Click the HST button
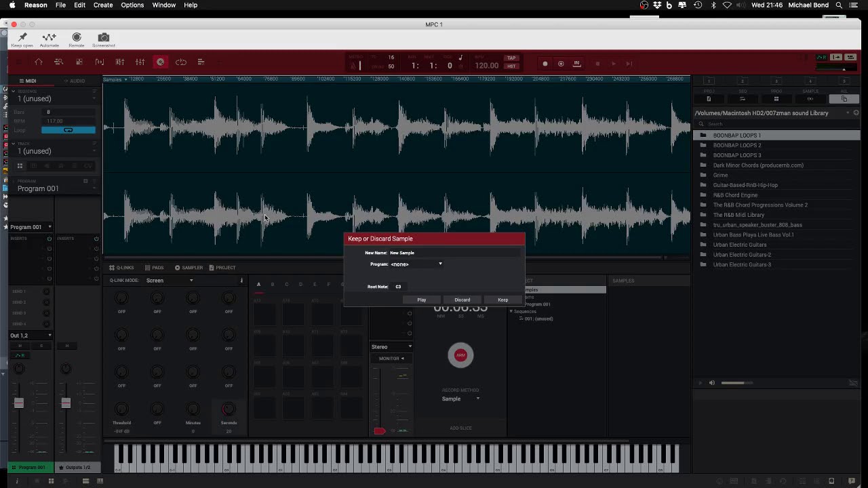 (x=511, y=66)
